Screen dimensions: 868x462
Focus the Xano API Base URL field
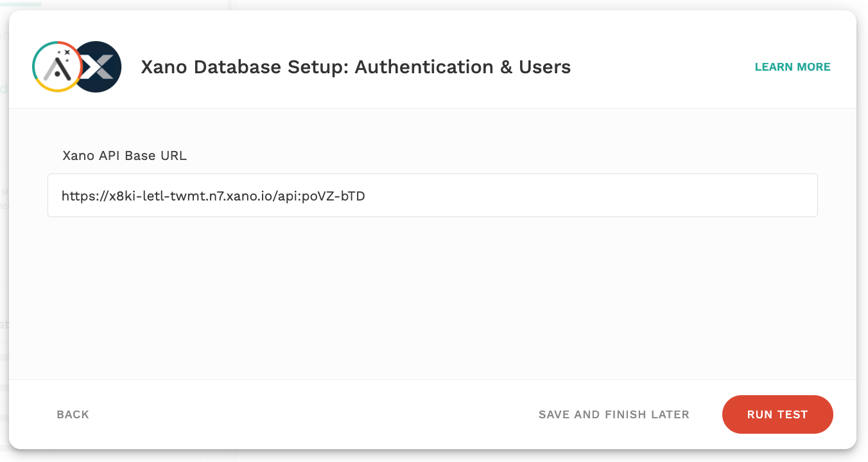pyautogui.click(x=432, y=195)
